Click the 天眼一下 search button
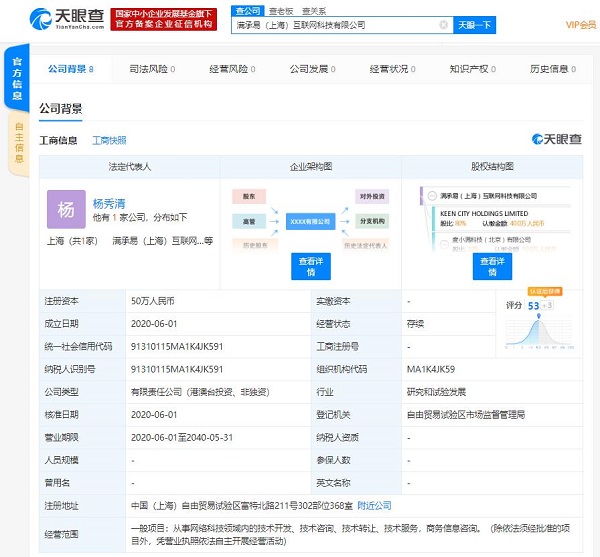The image size is (600, 557). (x=474, y=25)
